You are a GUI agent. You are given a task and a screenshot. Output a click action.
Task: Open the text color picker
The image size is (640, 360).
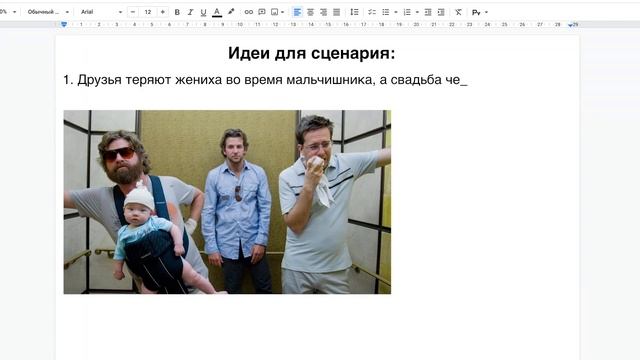[x=217, y=12]
